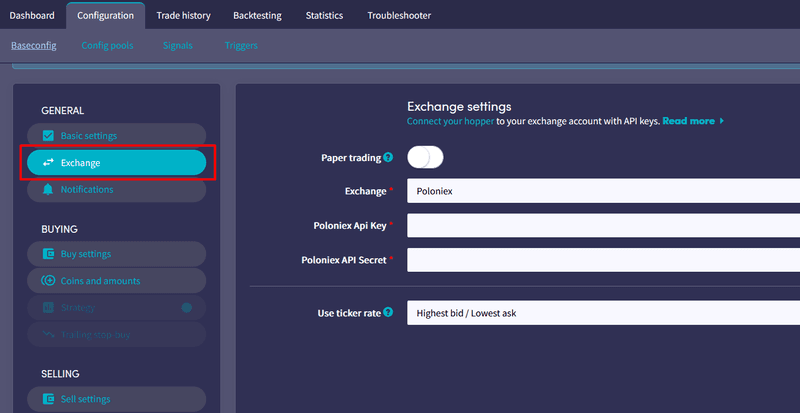
Task: Open the Statistics tab
Action: [324, 15]
